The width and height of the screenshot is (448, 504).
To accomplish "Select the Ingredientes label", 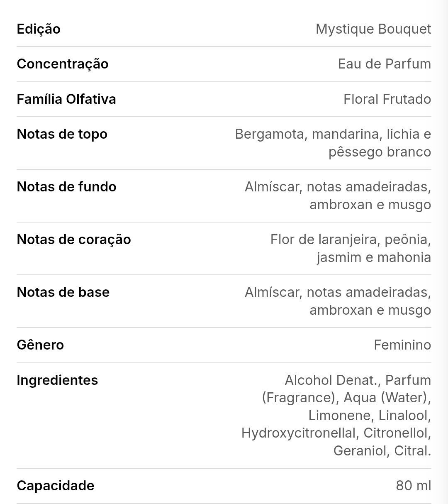I will (x=58, y=380).
